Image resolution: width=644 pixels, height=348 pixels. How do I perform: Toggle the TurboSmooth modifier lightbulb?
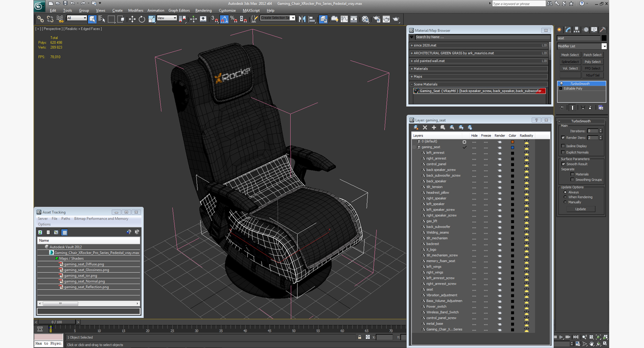click(x=561, y=84)
